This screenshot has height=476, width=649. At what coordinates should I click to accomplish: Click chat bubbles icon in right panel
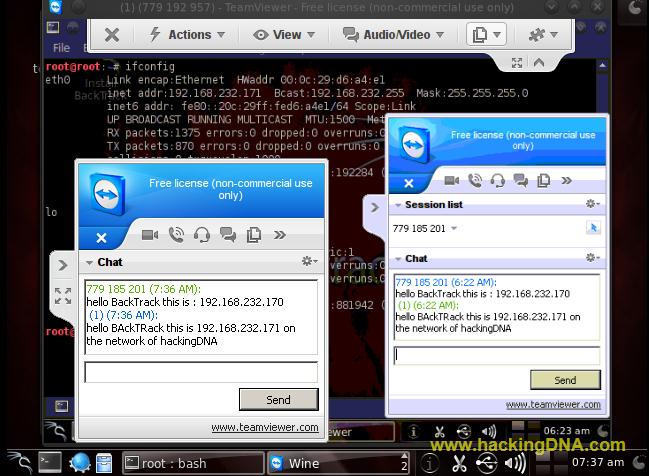tap(521, 180)
